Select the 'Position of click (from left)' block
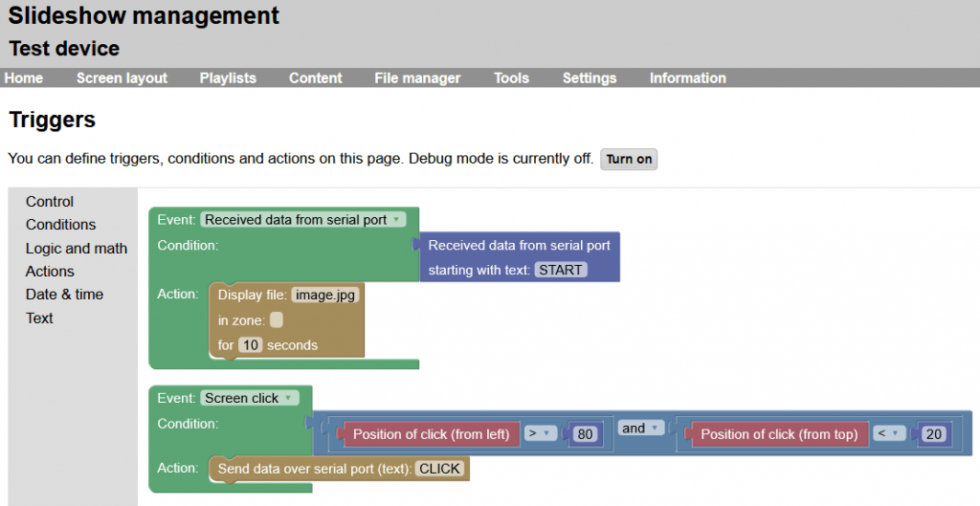Image resolution: width=980 pixels, height=506 pixels. tap(431, 434)
